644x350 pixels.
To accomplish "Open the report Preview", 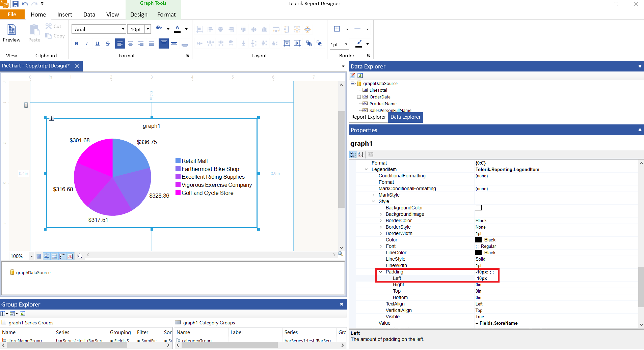I will 11,33.
